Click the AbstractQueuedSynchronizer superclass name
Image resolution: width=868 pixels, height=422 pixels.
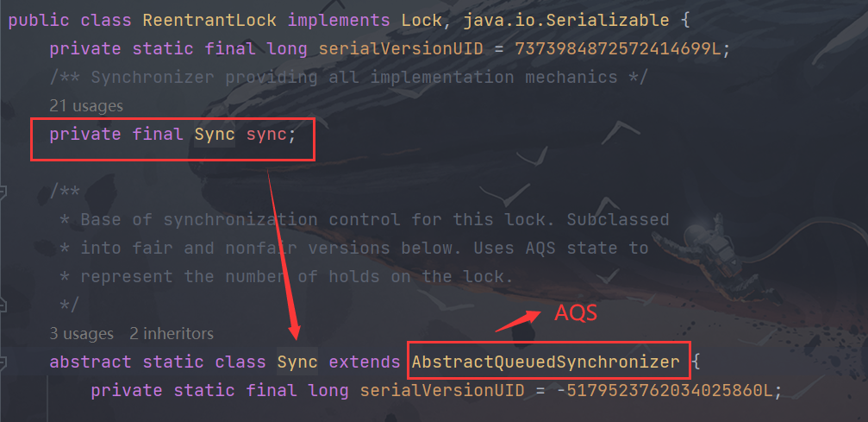coord(546,362)
